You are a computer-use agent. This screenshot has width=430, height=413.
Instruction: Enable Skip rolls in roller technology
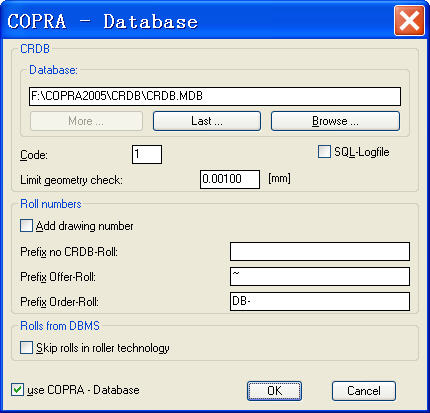tap(26, 348)
